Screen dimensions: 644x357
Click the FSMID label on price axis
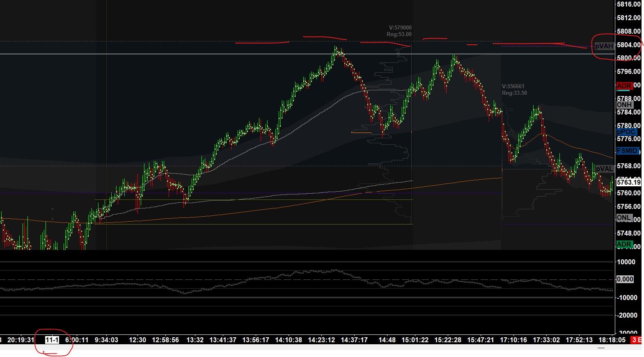[628, 151]
